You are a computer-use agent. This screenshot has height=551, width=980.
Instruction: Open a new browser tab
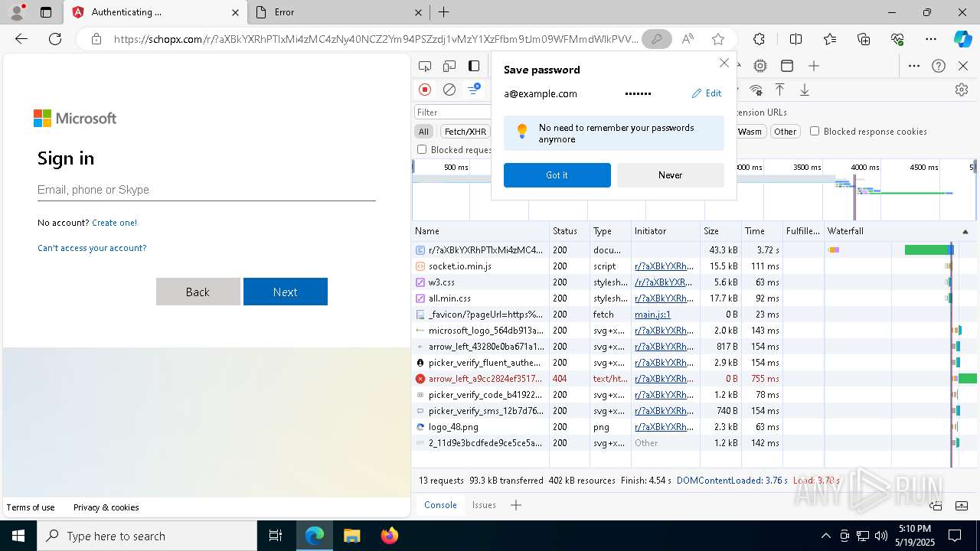(443, 12)
